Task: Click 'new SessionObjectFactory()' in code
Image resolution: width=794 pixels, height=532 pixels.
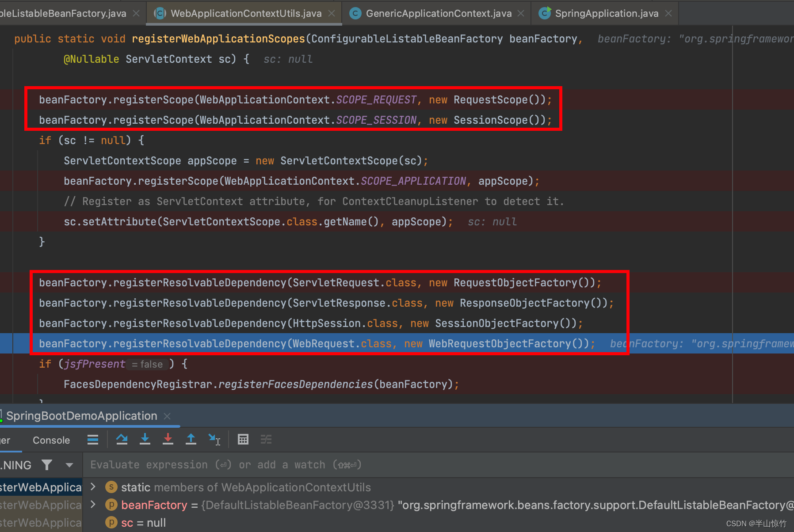Action: click(493, 323)
